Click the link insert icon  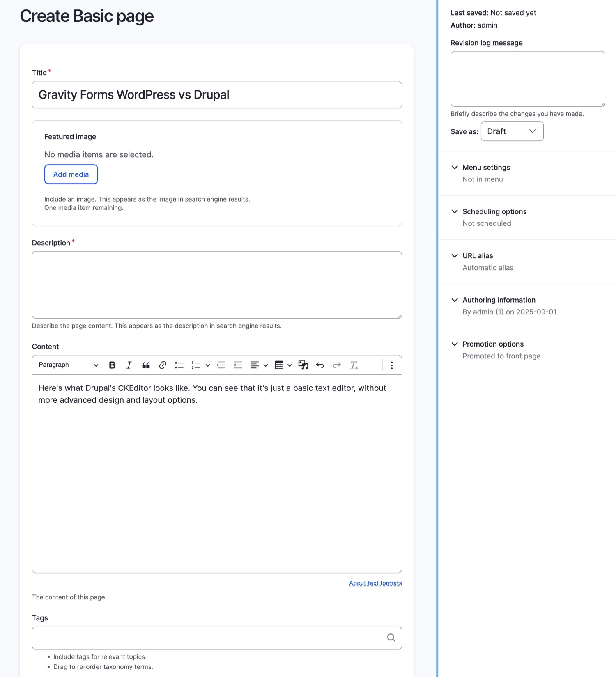point(163,365)
